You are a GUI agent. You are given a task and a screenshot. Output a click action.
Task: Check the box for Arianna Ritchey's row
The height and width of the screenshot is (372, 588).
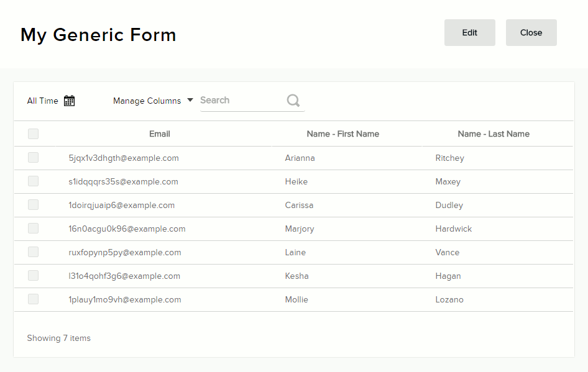33,158
